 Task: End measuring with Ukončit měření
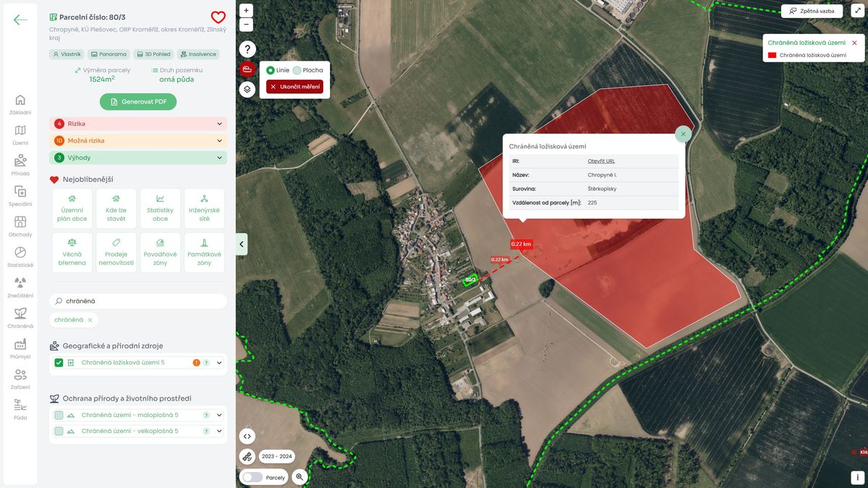294,87
